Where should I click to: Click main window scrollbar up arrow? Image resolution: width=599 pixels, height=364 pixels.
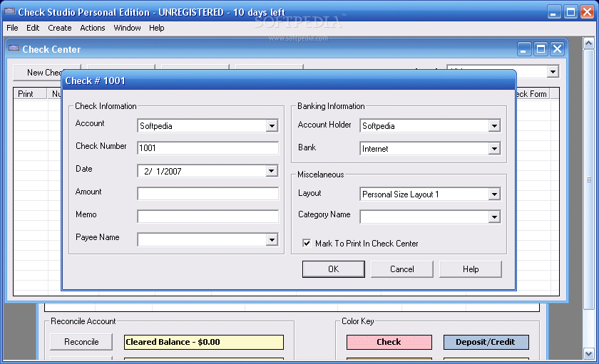click(x=589, y=43)
